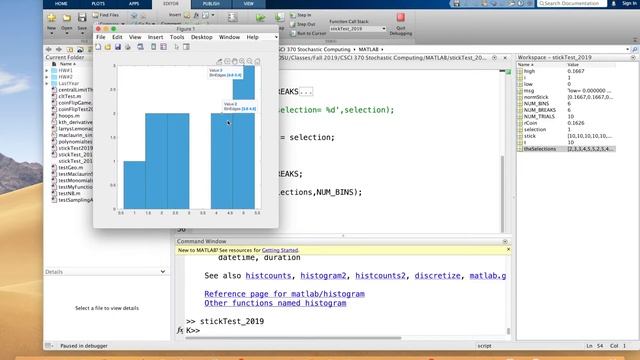Figure toolbar: click Insert Legend icon
The width and height of the screenshot is (640, 360).
click(x=164, y=47)
